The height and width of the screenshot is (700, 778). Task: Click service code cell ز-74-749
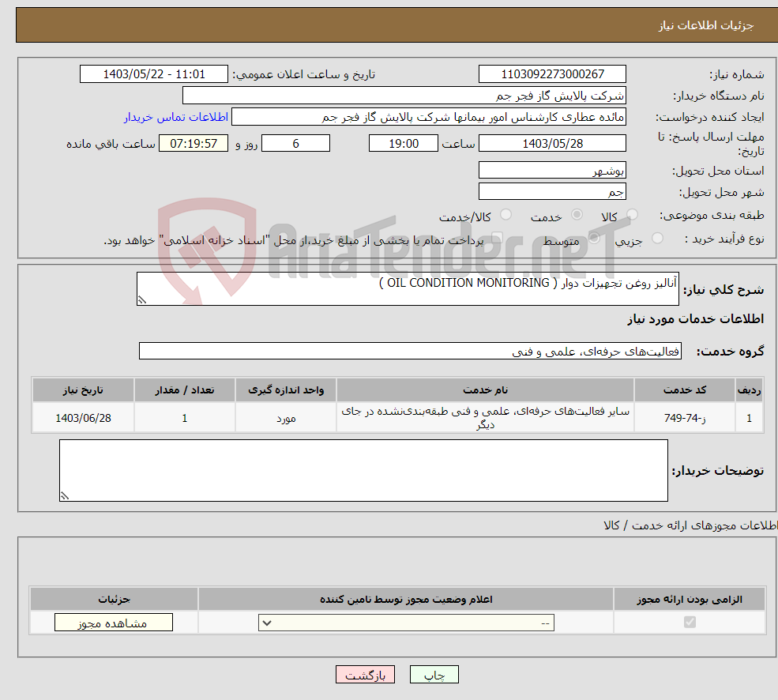(x=684, y=418)
